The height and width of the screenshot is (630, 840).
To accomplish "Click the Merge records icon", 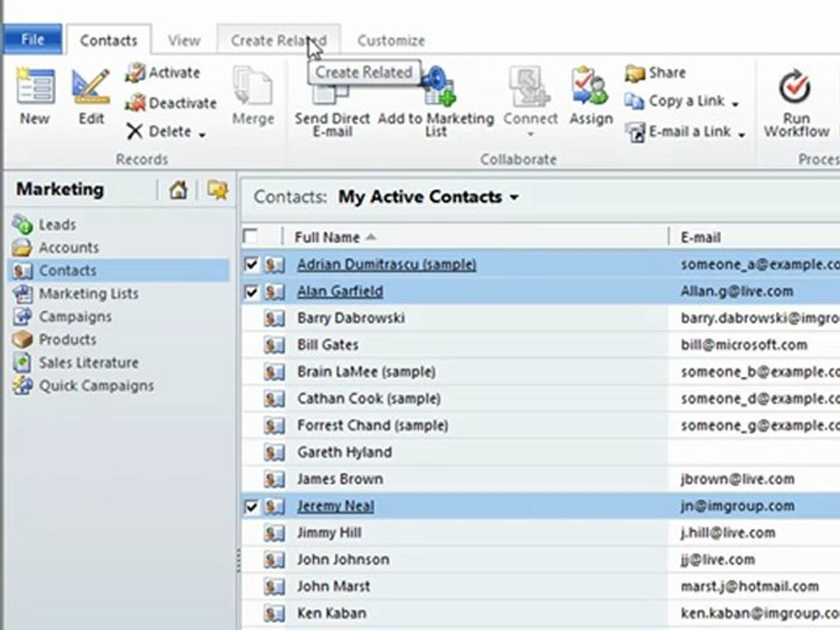I will pos(252,86).
